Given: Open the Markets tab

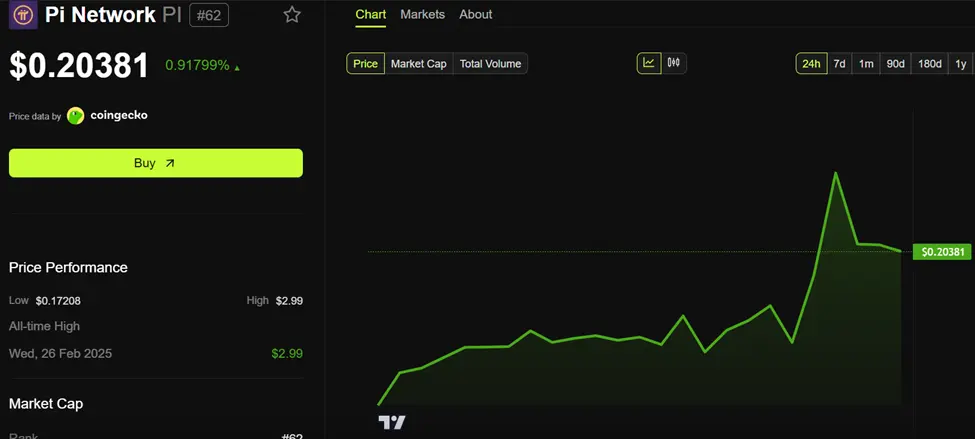Looking at the screenshot, I should (422, 15).
